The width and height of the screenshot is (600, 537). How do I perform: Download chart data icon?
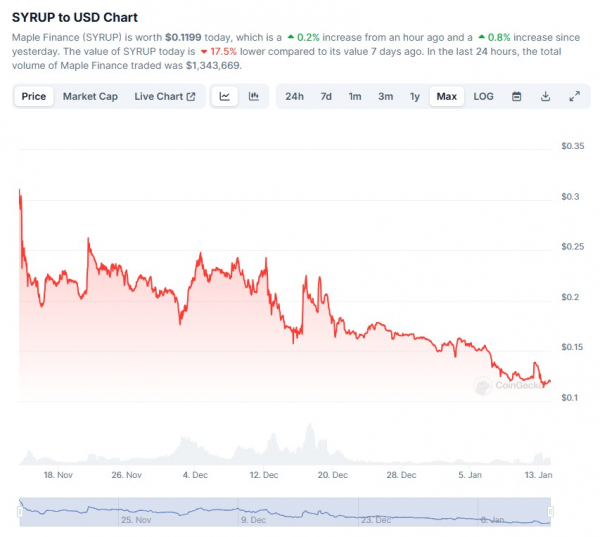click(545, 96)
